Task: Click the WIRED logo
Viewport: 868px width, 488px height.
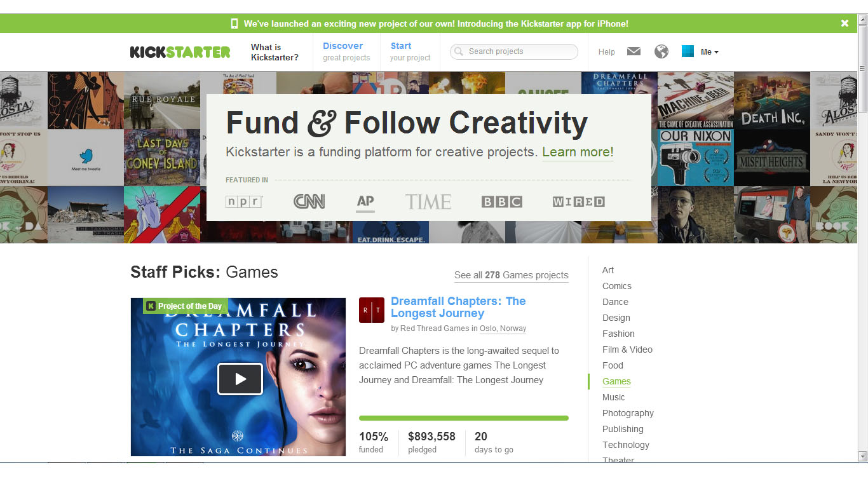Action: [x=579, y=201]
